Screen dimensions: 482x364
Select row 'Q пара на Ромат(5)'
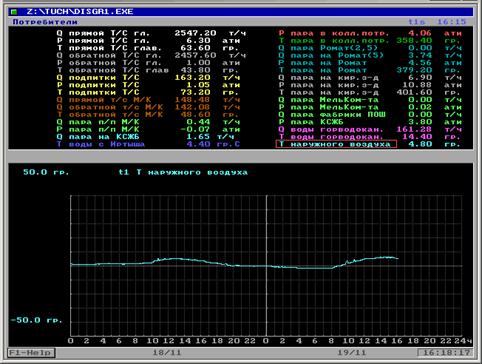pyautogui.click(x=370, y=55)
